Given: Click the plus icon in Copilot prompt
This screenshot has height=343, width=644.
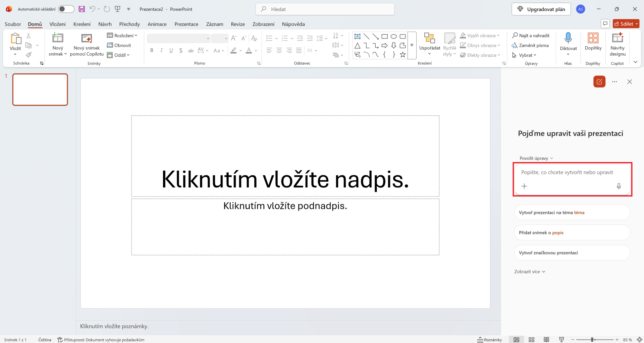Looking at the screenshot, I should click(524, 186).
